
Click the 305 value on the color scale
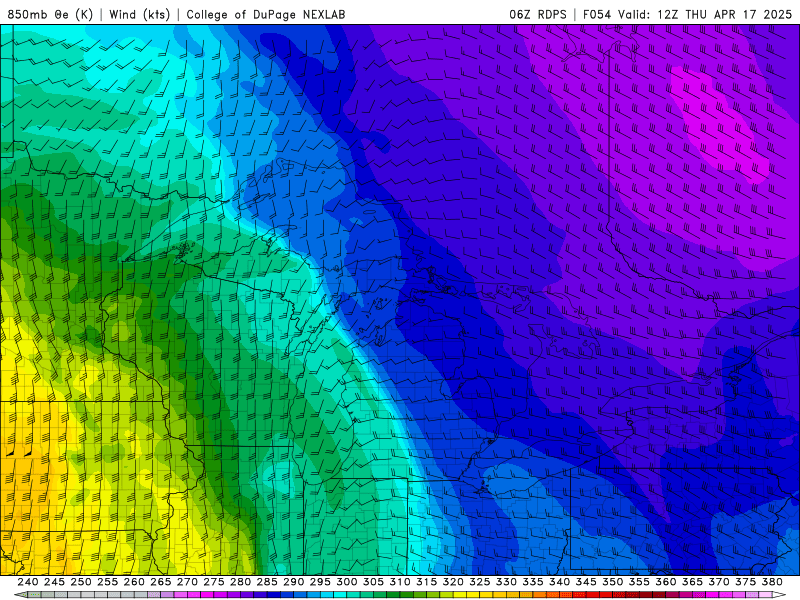coord(373,582)
